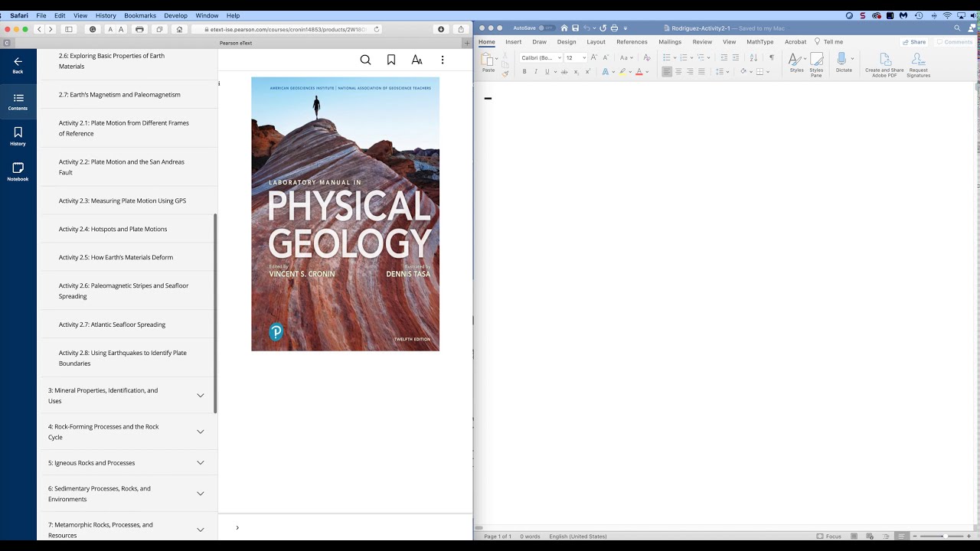The image size is (980, 551).
Task: Open the History bookmark panel
Action: coord(18,137)
